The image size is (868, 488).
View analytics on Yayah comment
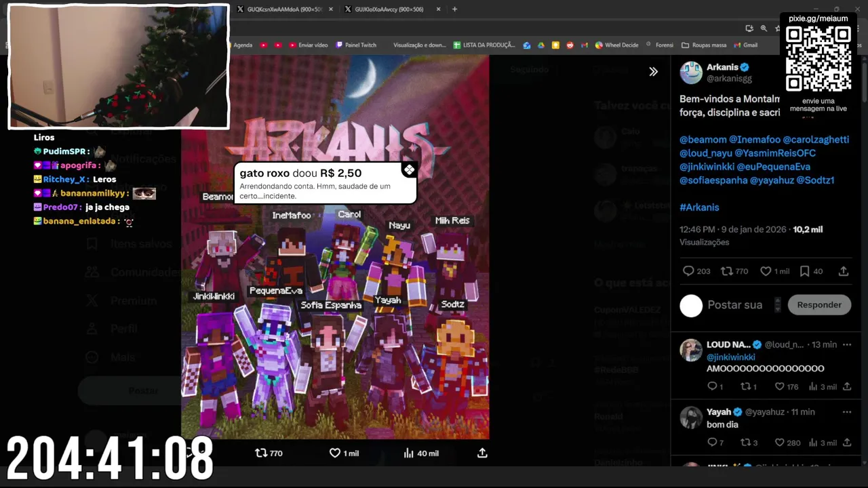(813, 443)
